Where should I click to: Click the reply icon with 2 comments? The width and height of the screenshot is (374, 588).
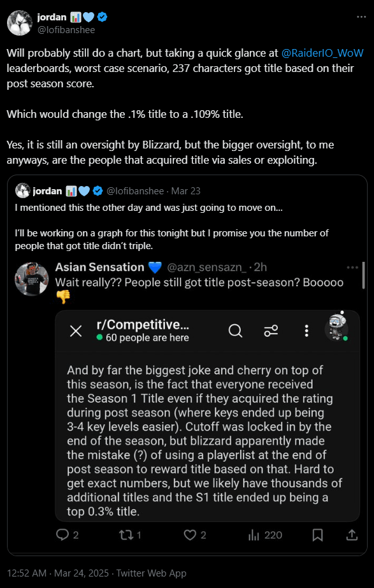coord(62,534)
